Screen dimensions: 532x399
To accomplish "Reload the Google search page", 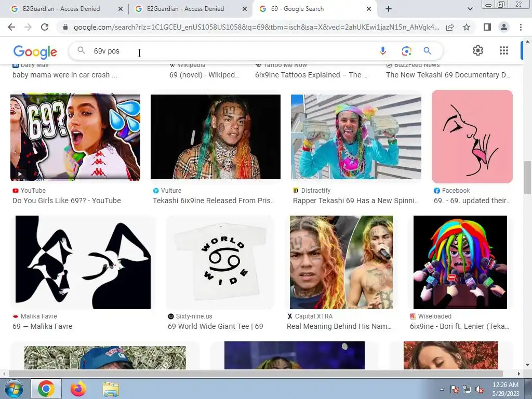I will tap(45, 27).
